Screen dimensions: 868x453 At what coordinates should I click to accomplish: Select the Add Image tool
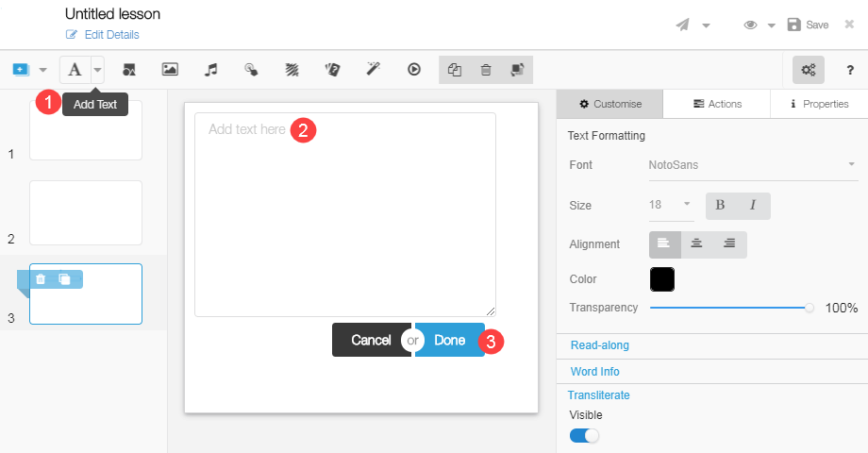(170, 70)
